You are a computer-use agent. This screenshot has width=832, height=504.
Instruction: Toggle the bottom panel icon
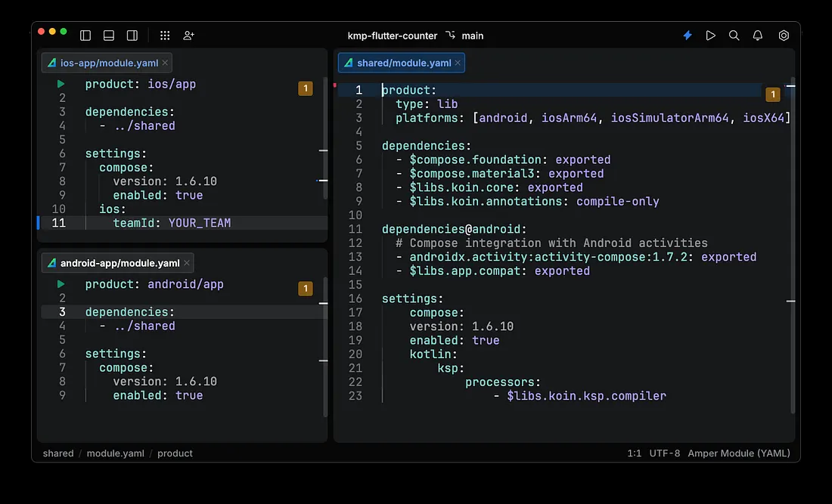click(109, 36)
